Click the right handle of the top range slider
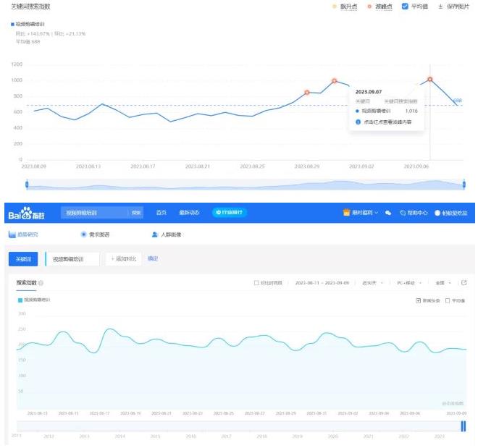 [461, 185]
